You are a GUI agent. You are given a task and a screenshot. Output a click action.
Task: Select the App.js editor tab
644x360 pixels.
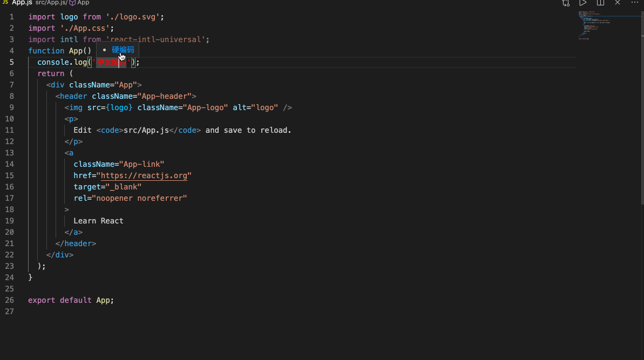[22, 3]
